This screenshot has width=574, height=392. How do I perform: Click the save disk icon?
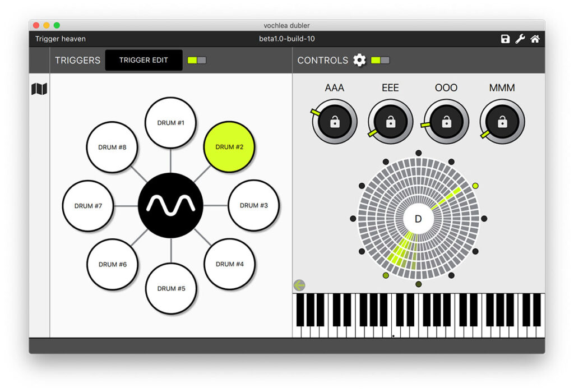[x=505, y=39]
